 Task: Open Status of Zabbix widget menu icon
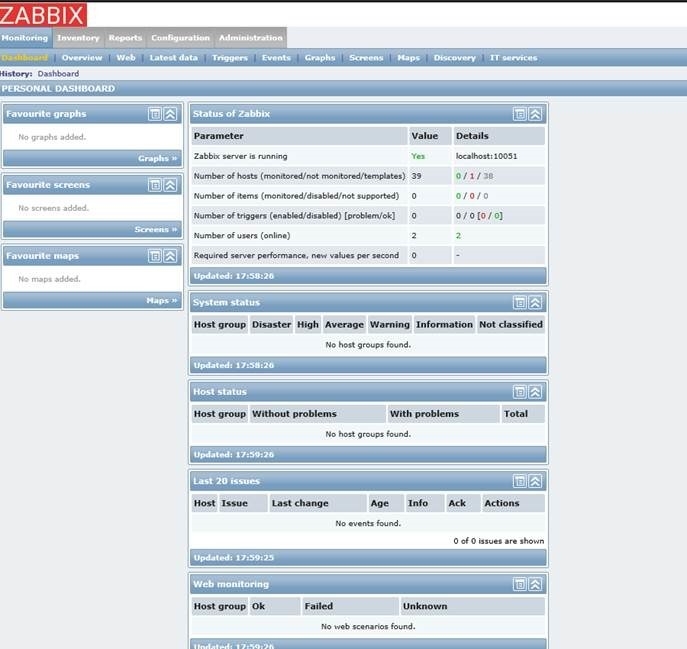click(x=520, y=114)
